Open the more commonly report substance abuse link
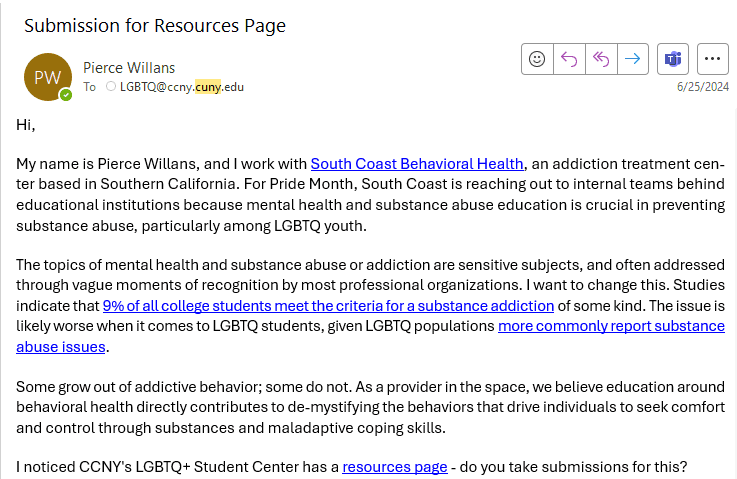 611,326
